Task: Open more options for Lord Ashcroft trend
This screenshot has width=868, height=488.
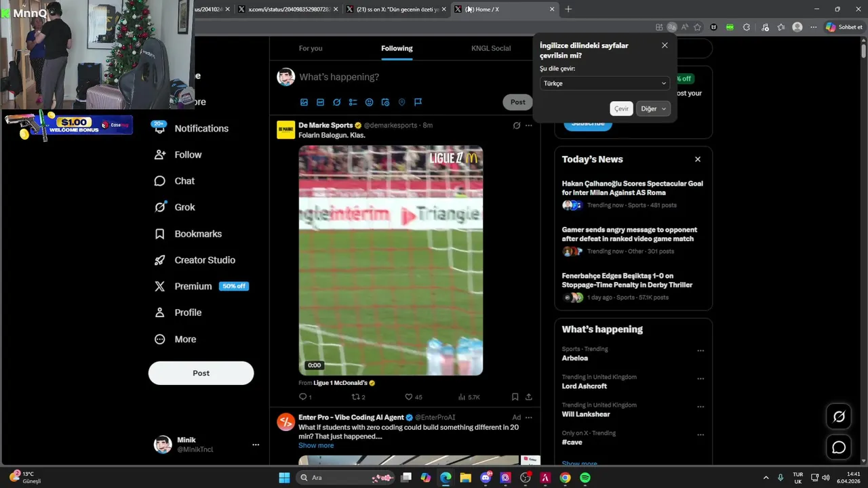Action: pos(701,379)
